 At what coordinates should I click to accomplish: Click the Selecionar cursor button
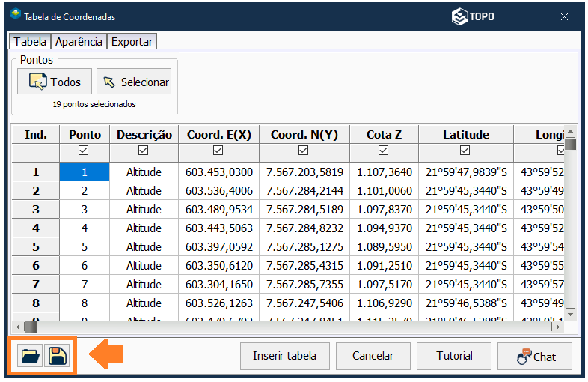click(x=134, y=82)
